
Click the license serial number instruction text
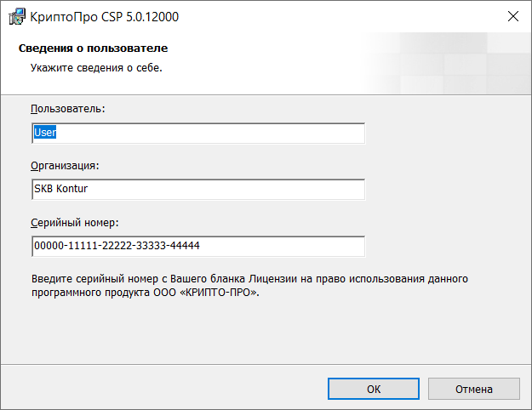[249, 278]
